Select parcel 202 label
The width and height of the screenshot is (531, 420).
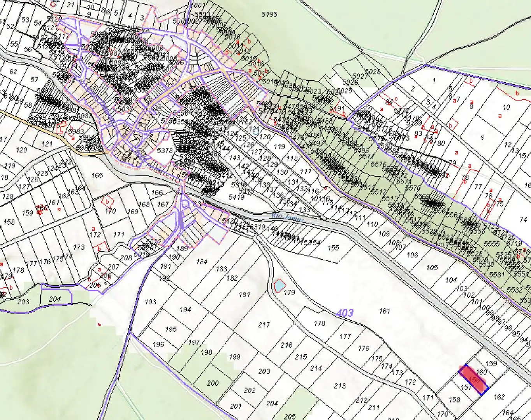coord(250,390)
